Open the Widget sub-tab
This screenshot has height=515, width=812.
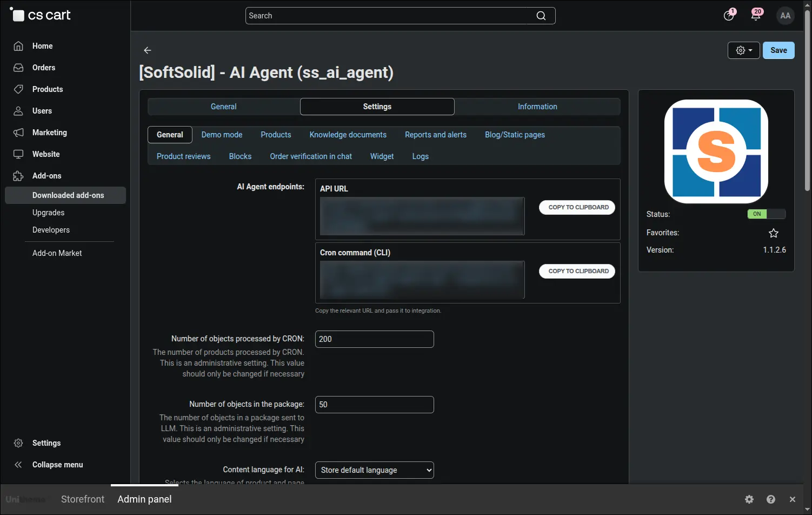[x=382, y=156]
